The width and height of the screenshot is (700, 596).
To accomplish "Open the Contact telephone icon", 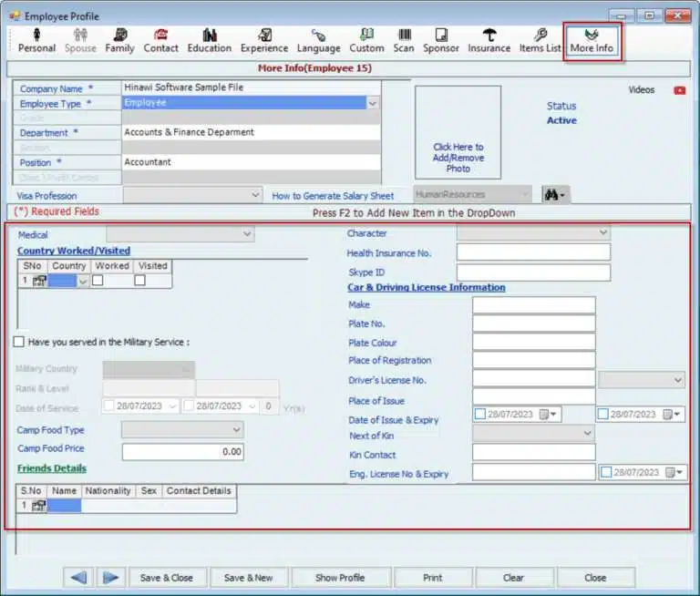I will (160, 36).
